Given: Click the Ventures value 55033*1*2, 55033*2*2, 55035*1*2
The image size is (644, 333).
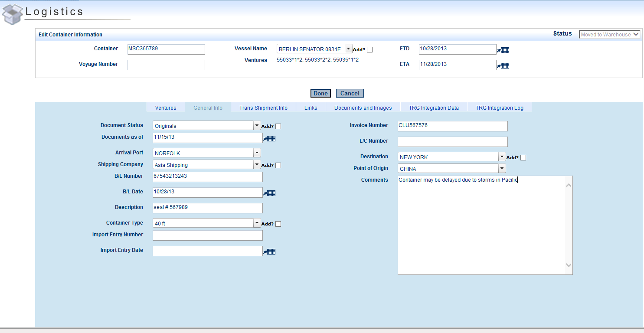Looking at the screenshot, I should coord(317,60).
